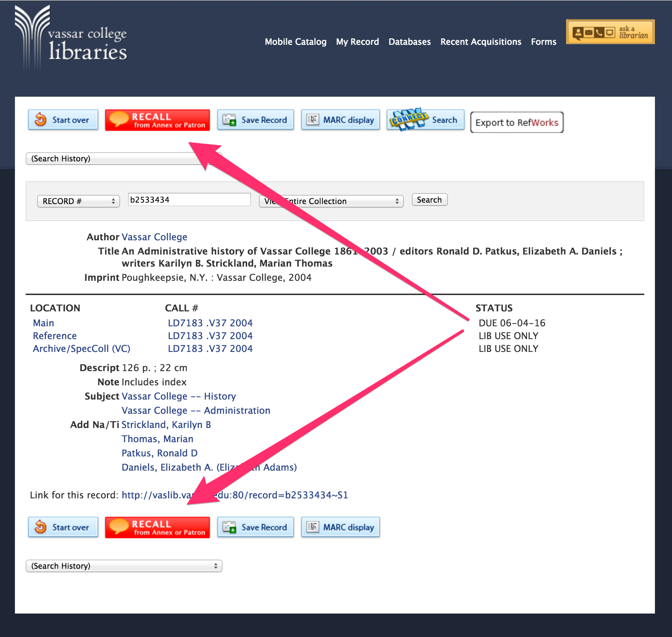Open the Ask a Librarian widget

pos(610,32)
